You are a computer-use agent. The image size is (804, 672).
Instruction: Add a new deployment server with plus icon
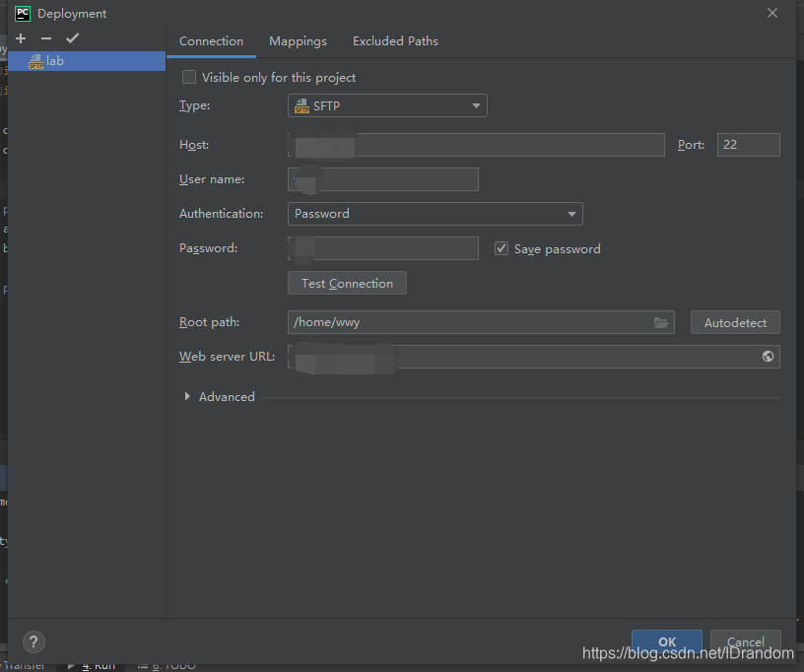21,38
